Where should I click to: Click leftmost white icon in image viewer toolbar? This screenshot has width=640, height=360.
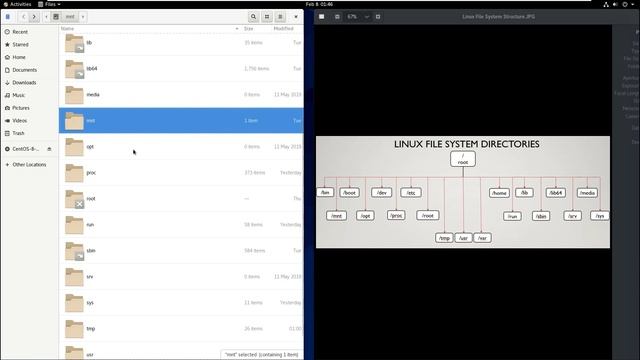(322, 17)
